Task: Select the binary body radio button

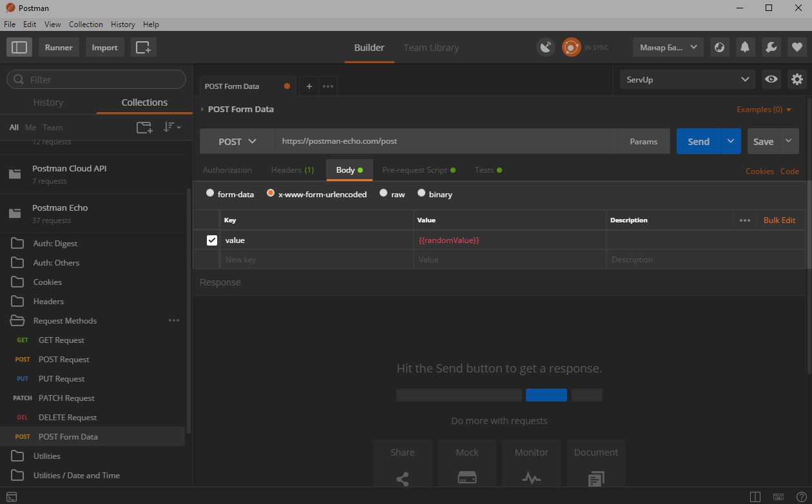Action: point(421,193)
